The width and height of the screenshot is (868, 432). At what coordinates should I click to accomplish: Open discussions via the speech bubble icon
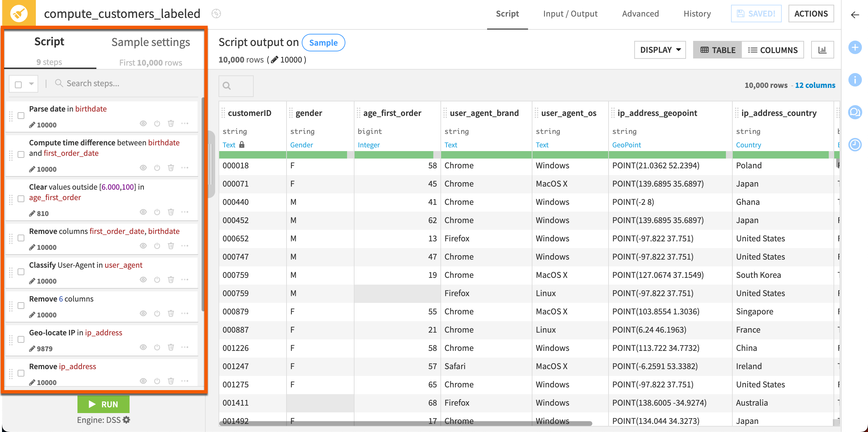click(855, 113)
